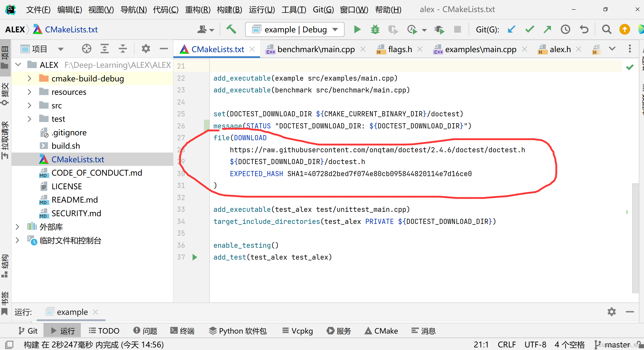Open the Git(G) menu
The image size is (644, 350).
323,10
